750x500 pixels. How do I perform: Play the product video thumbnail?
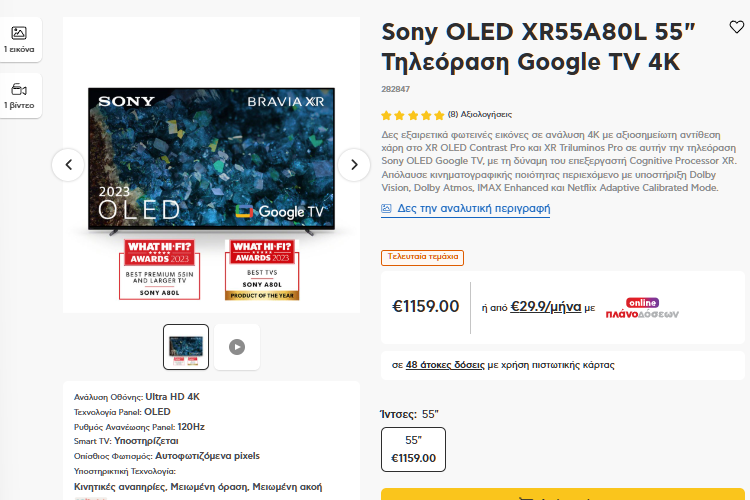(x=237, y=347)
